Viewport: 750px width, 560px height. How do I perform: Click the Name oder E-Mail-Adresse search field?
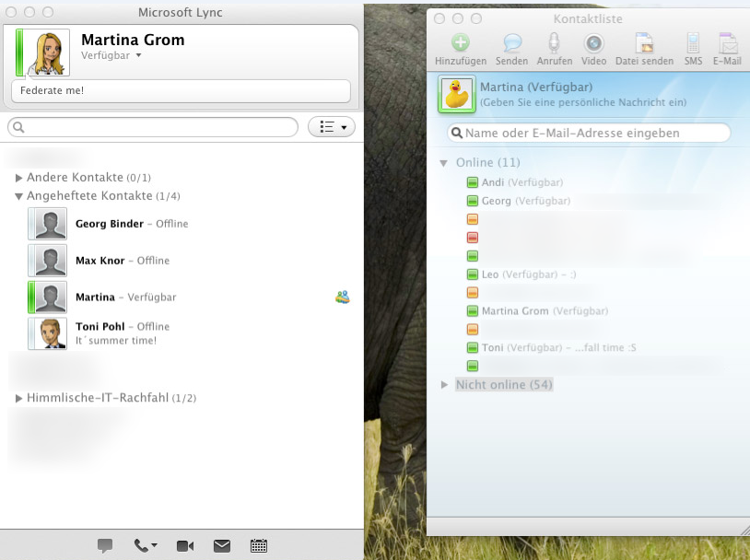pyautogui.click(x=590, y=134)
